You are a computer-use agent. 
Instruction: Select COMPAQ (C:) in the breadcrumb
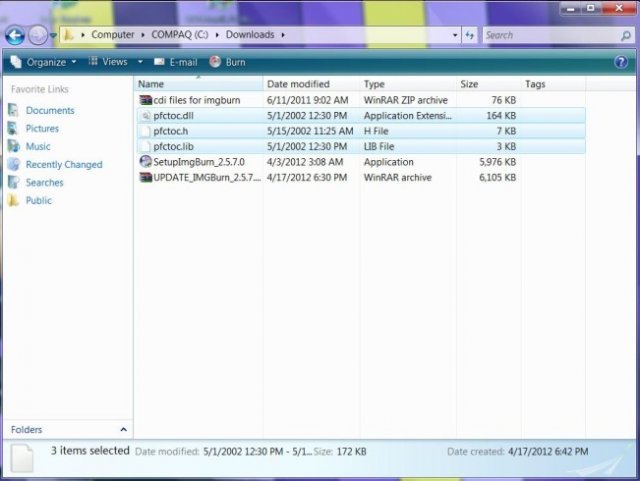(180, 35)
